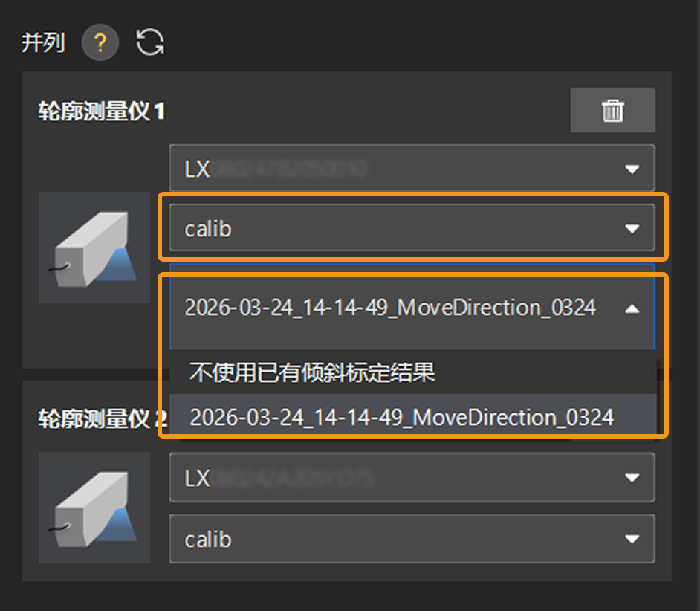Click the dropdown arrow beside calib for 轮廓测量仪 2
The height and width of the screenshot is (611, 700).
(x=632, y=539)
